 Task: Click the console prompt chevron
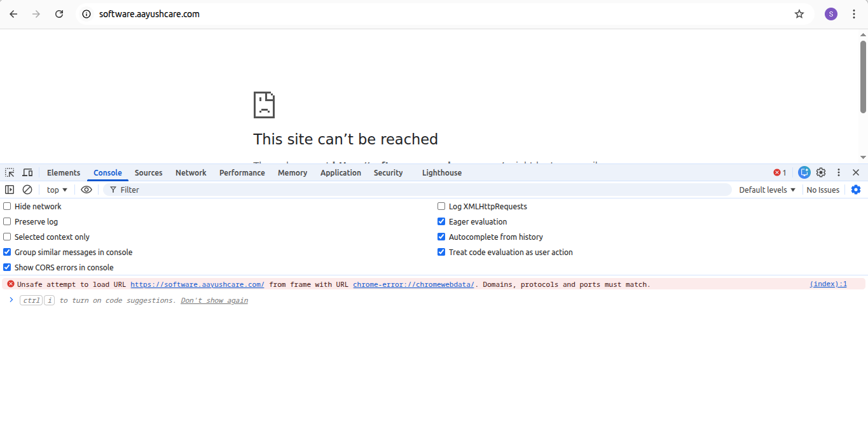(11, 300)
